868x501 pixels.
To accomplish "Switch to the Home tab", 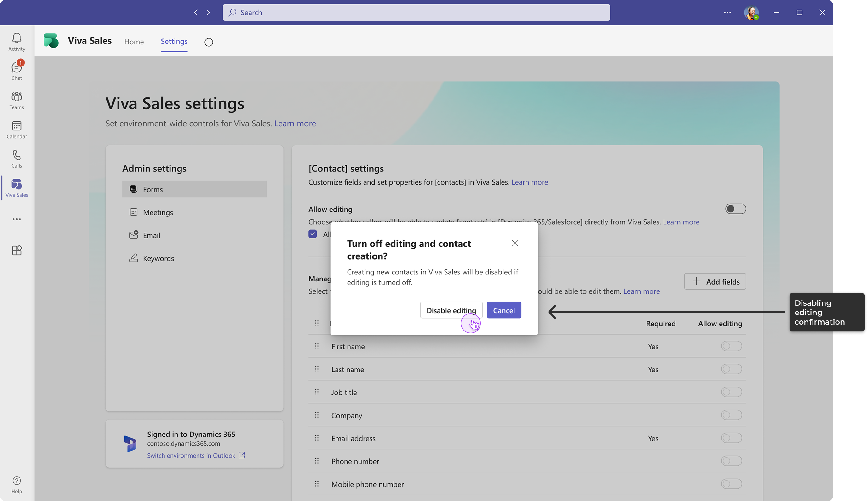I will 134,42.
